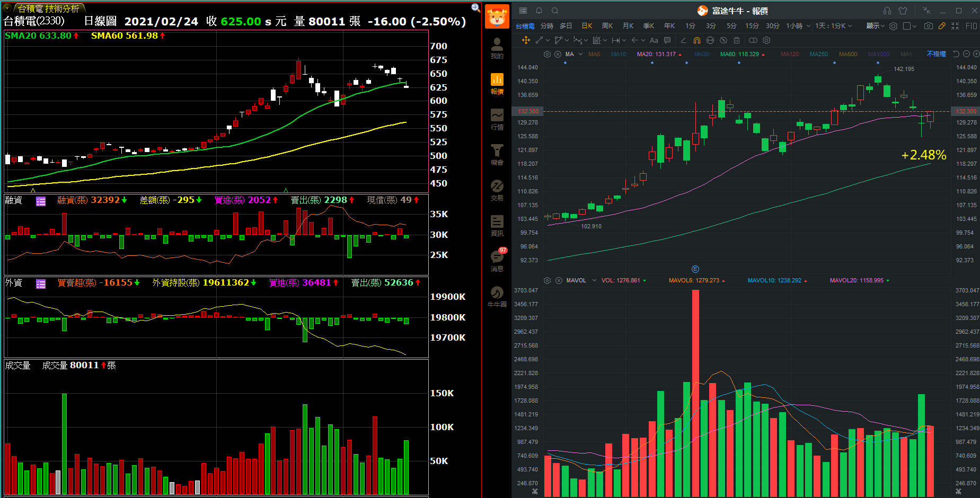This screenshot has height=498, width=980.
Task: Select the angle line tool
Action: pyautogui.click(x=683, y=40)
